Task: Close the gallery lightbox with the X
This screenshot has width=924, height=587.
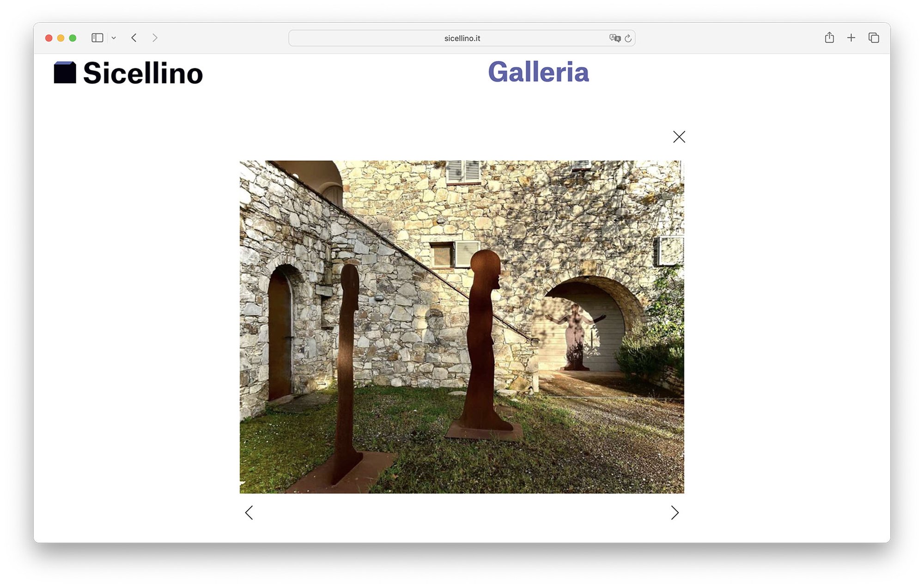Action: click(679, 137)
